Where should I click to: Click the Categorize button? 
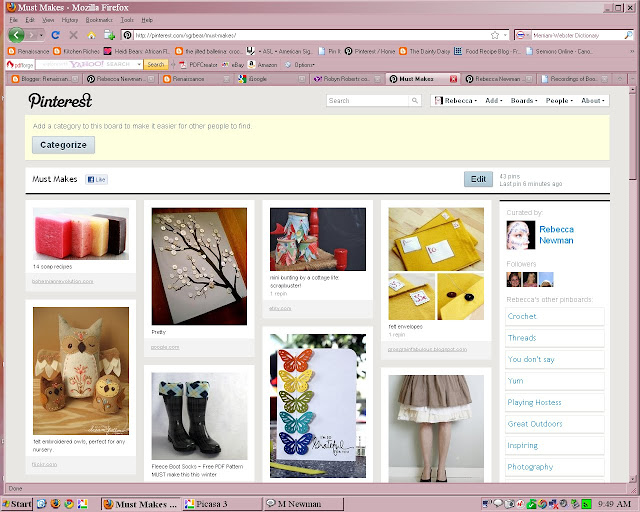pyautogui.click(x=63, y=145)
